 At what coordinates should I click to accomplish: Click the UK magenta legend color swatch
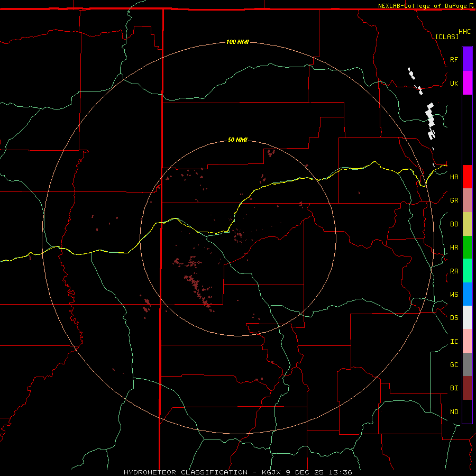[x=467, y=83]
